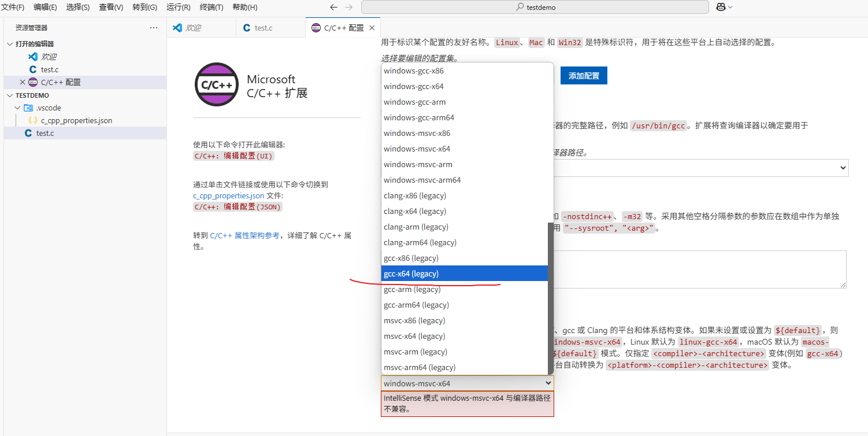The height and width of the screenshot is (436, 868).
Task: Click the C/C++ extension logo
Action: click(217, 84)
